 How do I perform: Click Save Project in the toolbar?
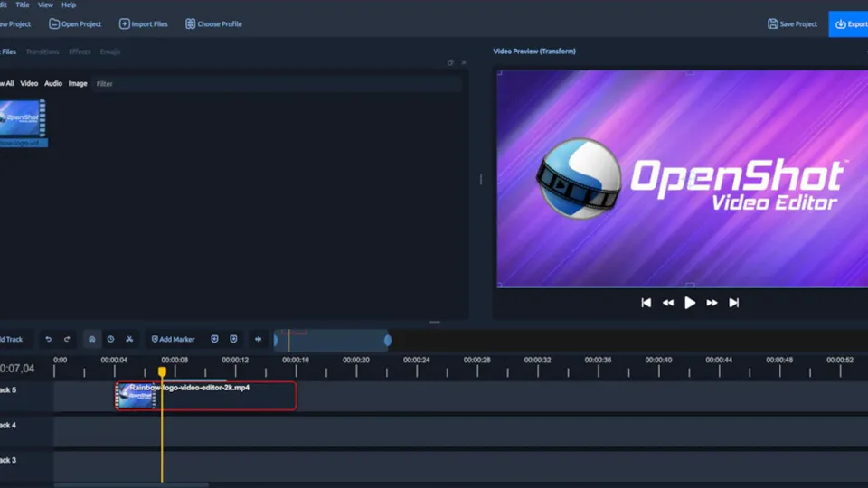point(792,23)
